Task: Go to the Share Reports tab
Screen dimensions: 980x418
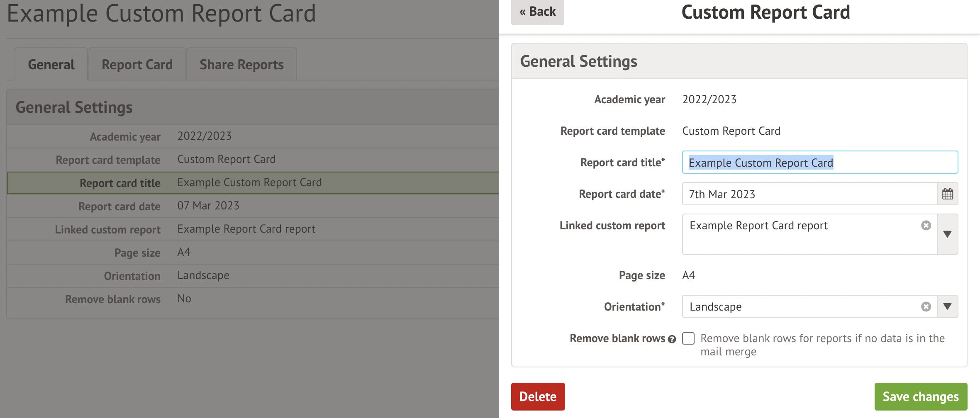Action: (x=241, y=65)
